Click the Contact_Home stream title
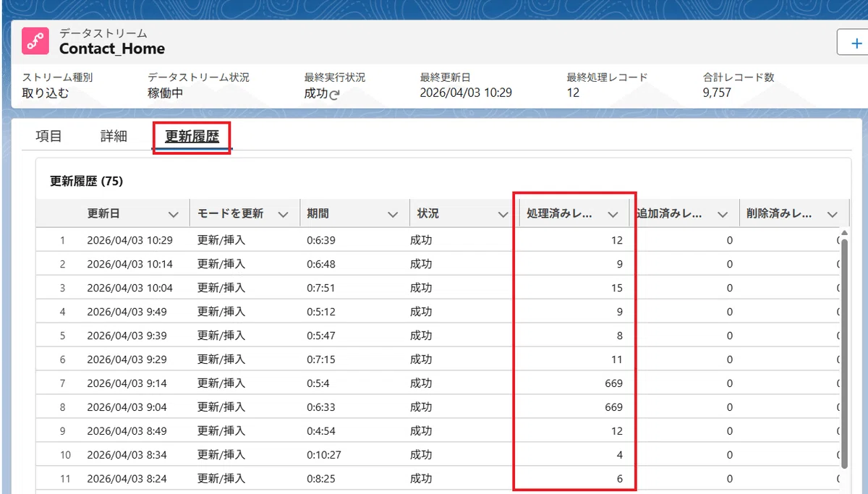This screenshot has width=868, height=494. tap(112, 49)
